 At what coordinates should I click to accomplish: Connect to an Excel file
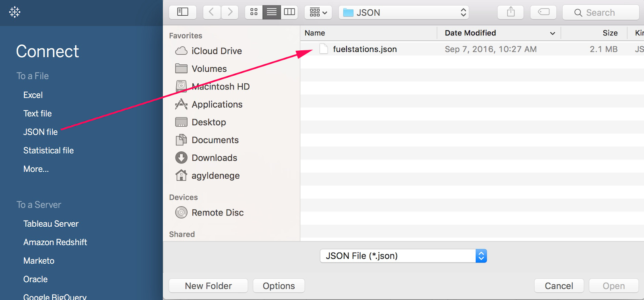click(x=33, y=95)
